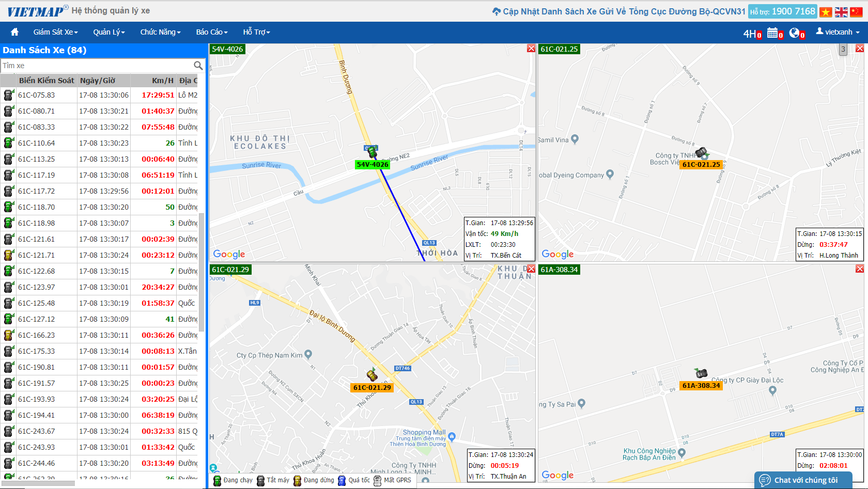Click the Tìm xe search field
Image resolution: width=868 pixels, height=489 pixels.
point(97,66)
